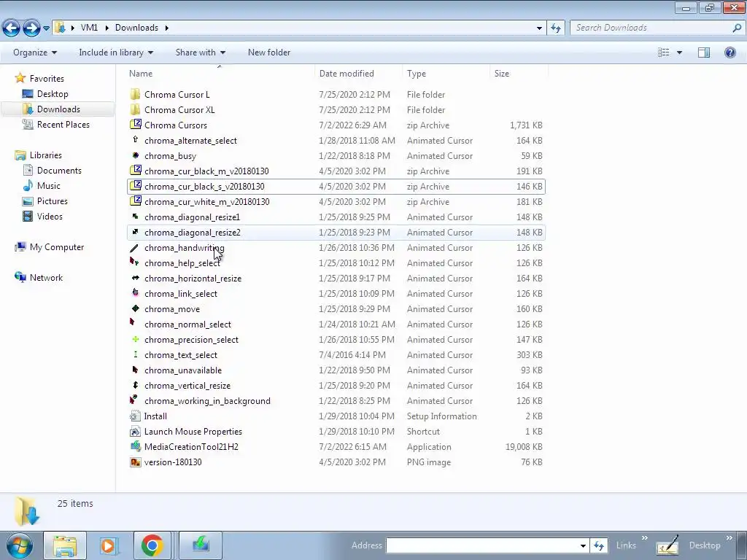The image size is (747, 560).
Task: Go back with the blue Back arrow
Action: [12, 28]
